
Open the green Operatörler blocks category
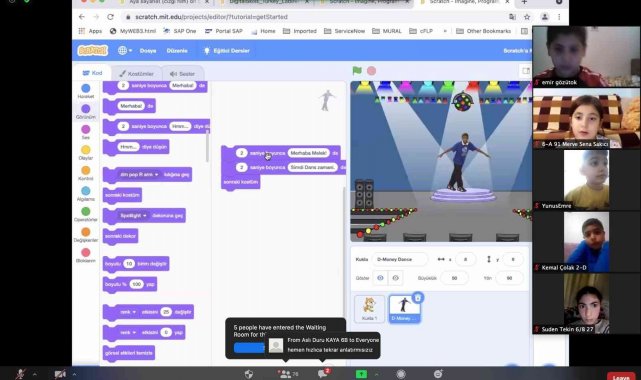(85, 211)
